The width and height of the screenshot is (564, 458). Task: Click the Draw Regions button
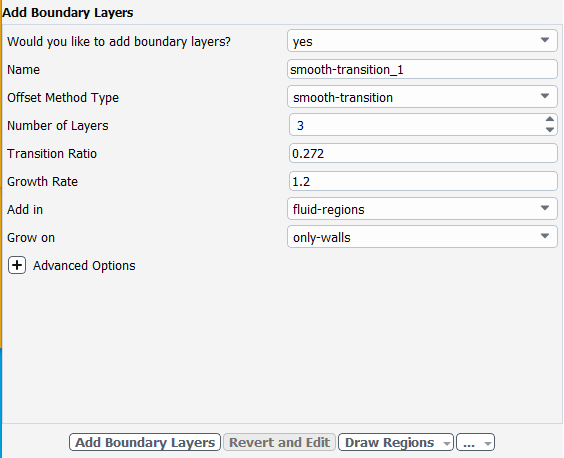click(x=390, y=442)
